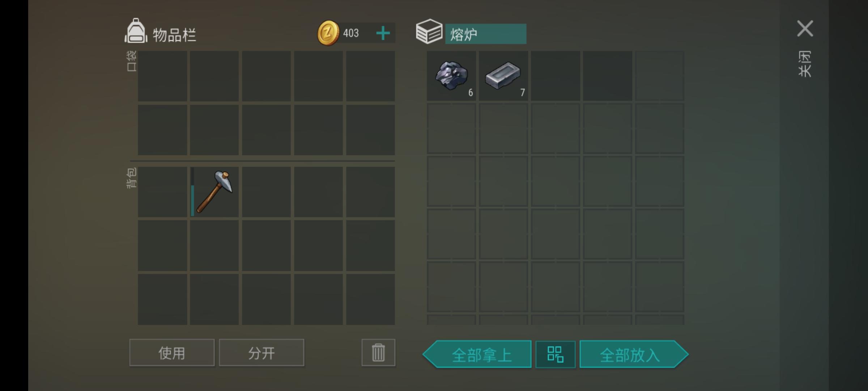Viewport: 868px width, 391px height.
Task: Select the iron ore stack in furnace
Action: [451, 76]
